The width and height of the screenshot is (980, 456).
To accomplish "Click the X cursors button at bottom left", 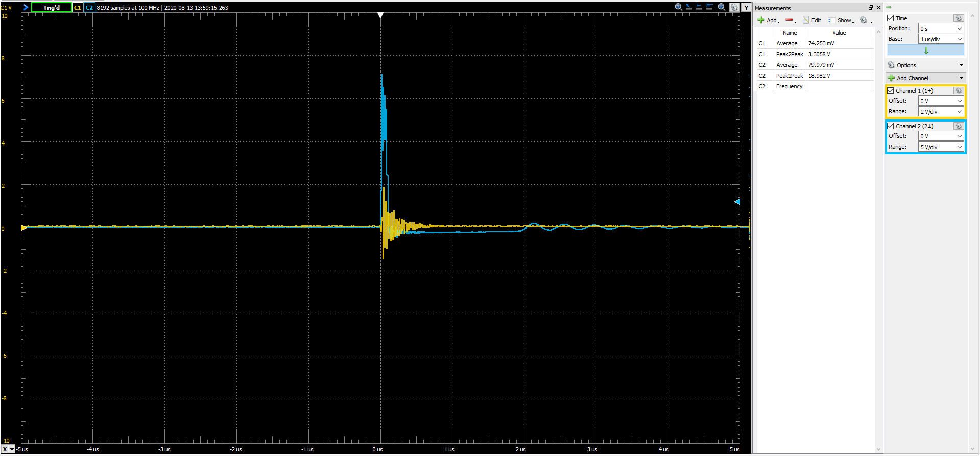I will click(x=5, y=449).
